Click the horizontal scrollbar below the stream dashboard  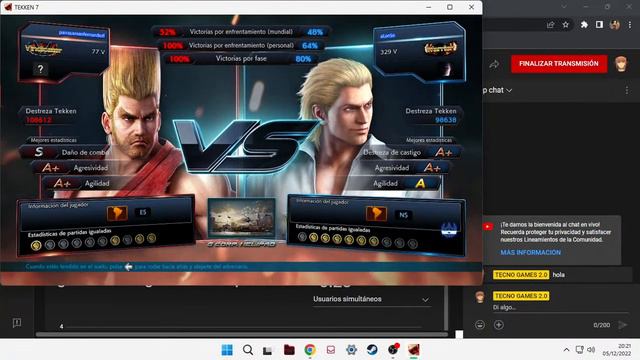click(x=242, y=334)
